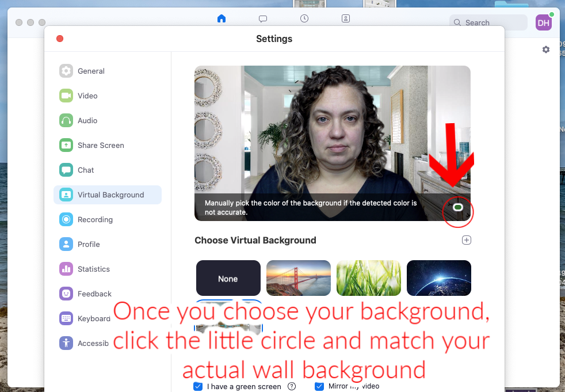Open Video settings icon
Screen dimensions: 565x392
click(x=66, y=96)
